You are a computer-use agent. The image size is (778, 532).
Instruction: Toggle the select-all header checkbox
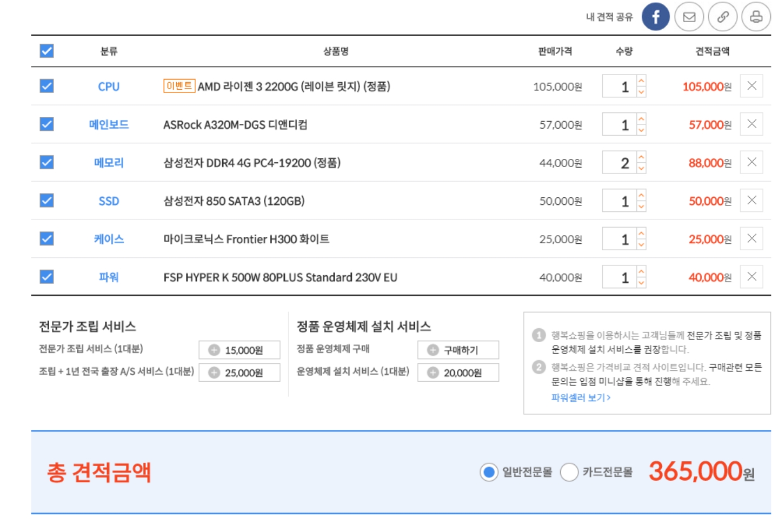pos(47,51)
